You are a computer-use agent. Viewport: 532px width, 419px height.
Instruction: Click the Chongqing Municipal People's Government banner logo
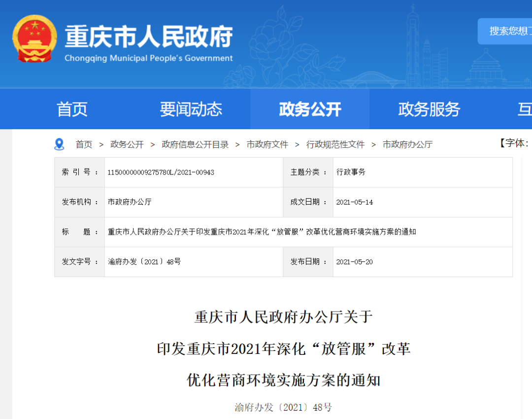(148, 42)
